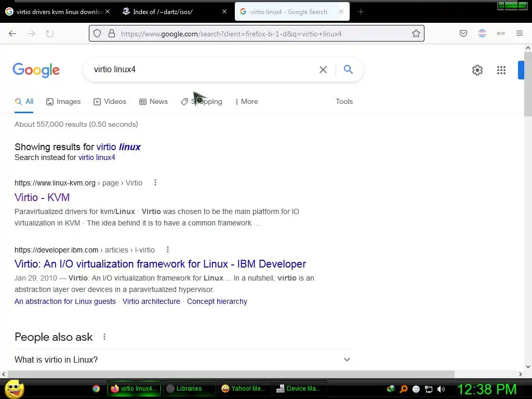Select the Images results tab
The width and height of the screenshot is (532, 399).
tap(63, 101)
